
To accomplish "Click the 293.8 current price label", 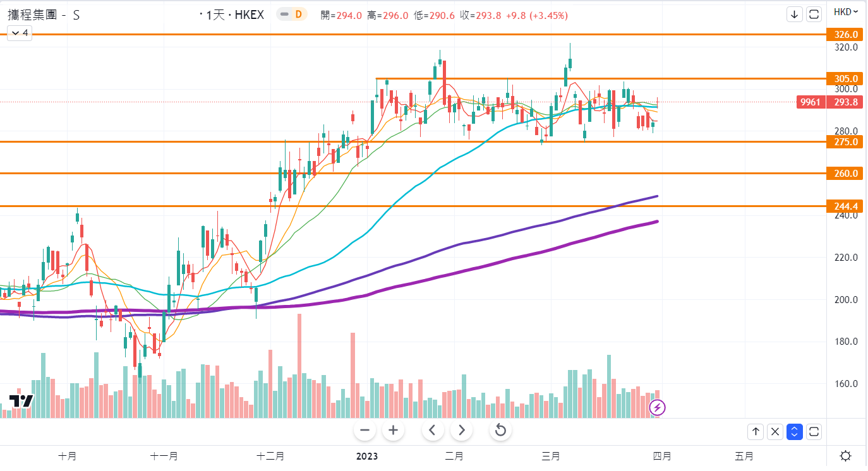I will click(x=845, y=102).
